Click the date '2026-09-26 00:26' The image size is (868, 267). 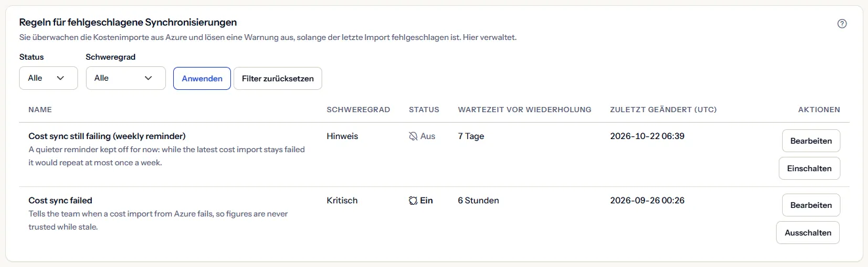648,201
